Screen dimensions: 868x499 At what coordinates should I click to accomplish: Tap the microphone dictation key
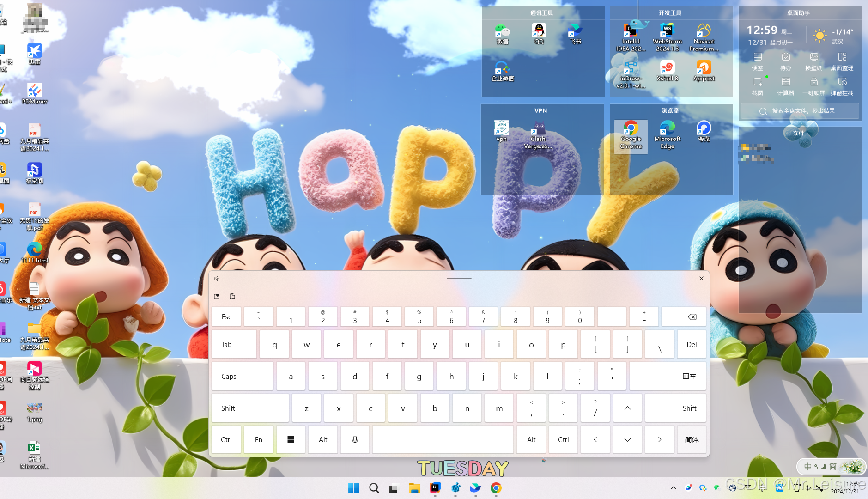355,439
